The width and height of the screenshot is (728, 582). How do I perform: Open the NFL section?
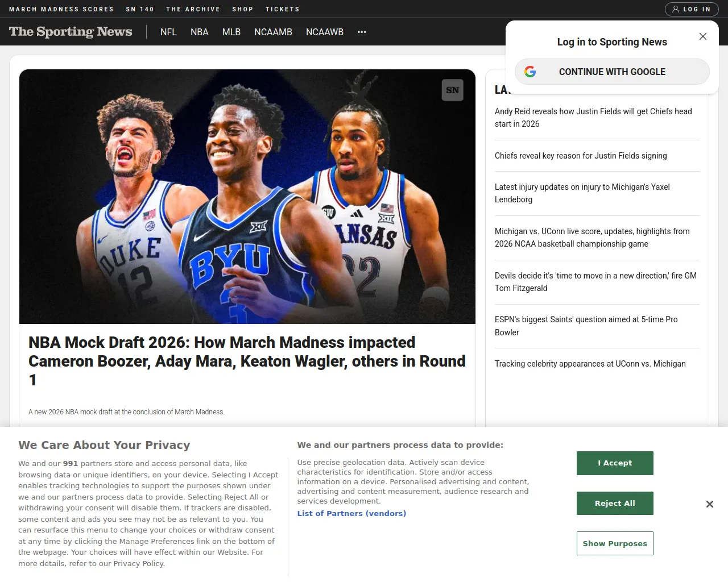(168, 32)
